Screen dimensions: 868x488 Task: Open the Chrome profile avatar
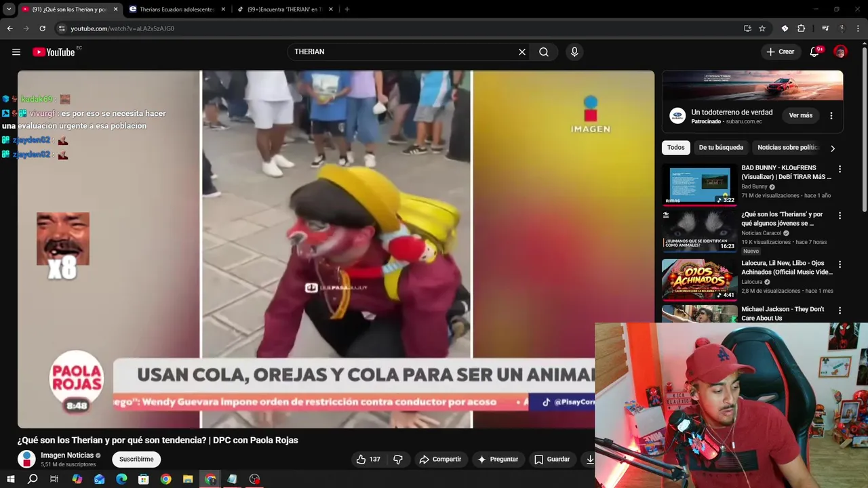point(842,28)
